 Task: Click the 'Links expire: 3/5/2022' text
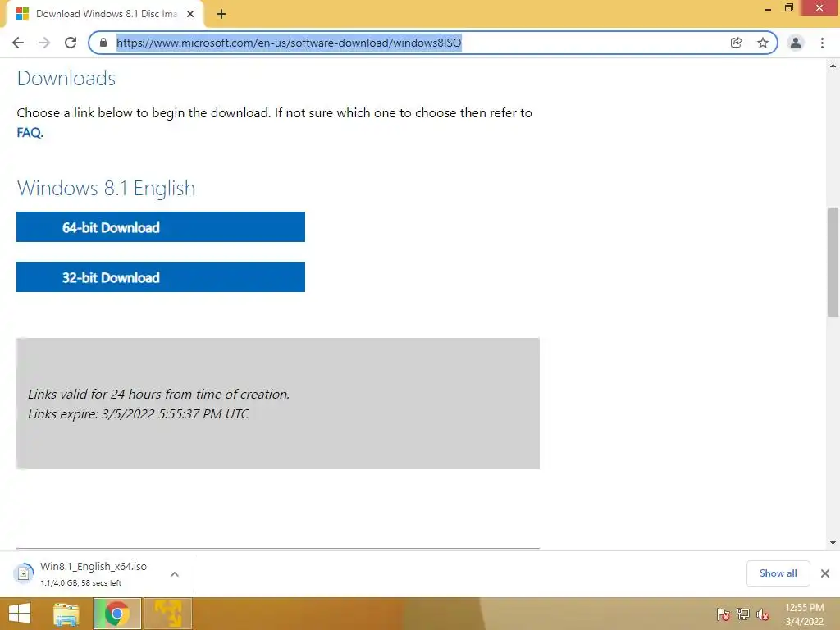click(x=138, y=413)
